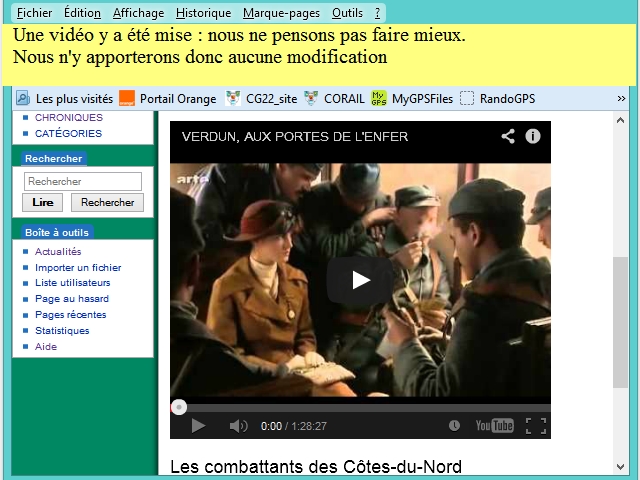Open Liste utilisateurs link
Image resolution: width=640 pixels, height=480 pixels.
tap(73, 282)
